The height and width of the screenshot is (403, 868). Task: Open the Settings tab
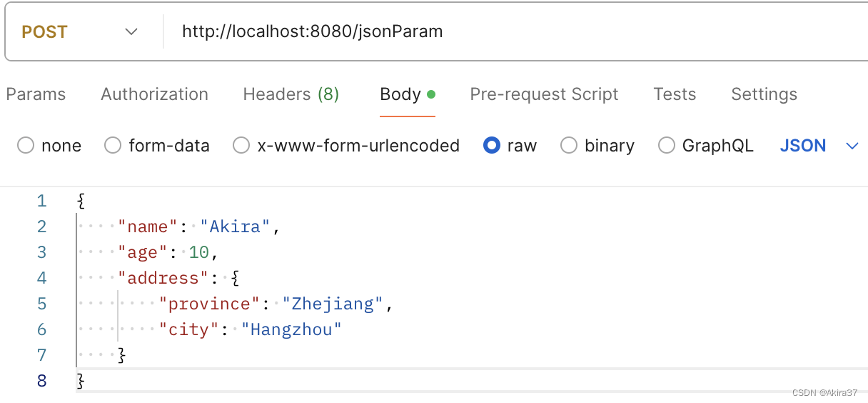(x=764, y=94)
